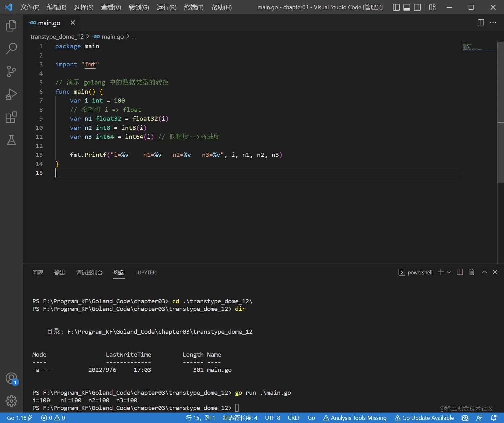Click 行 15, 列 1 cursor position

click(x=200, y=418)
